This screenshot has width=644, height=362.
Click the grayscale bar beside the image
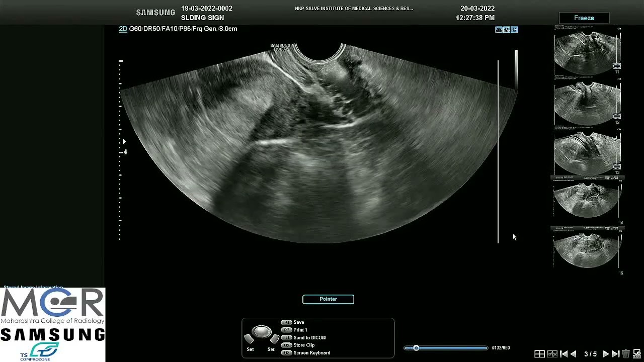pyautogui.click(x=516, y=70)
